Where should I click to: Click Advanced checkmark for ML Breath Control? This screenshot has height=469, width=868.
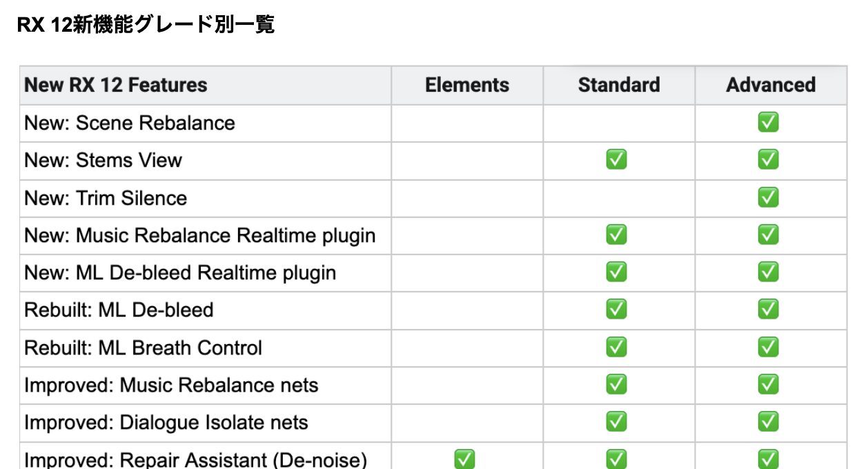768,347
